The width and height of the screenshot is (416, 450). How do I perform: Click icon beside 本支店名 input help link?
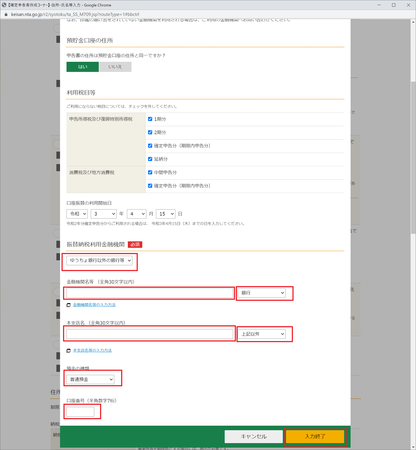tap(69, 351)
